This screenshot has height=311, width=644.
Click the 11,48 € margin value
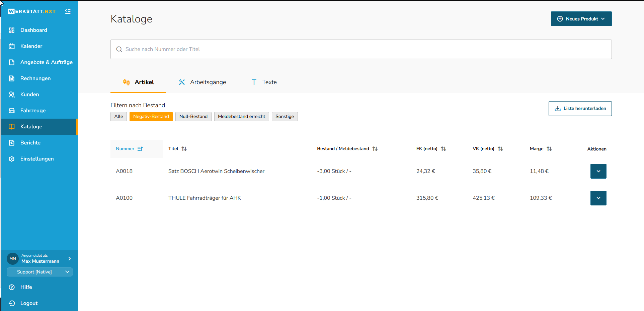point(539,171)
